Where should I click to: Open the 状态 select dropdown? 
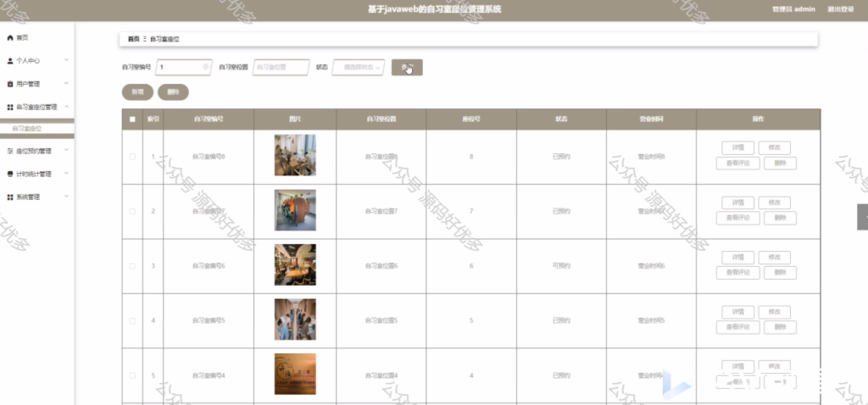pyautogui.click(x=359, y=68)
